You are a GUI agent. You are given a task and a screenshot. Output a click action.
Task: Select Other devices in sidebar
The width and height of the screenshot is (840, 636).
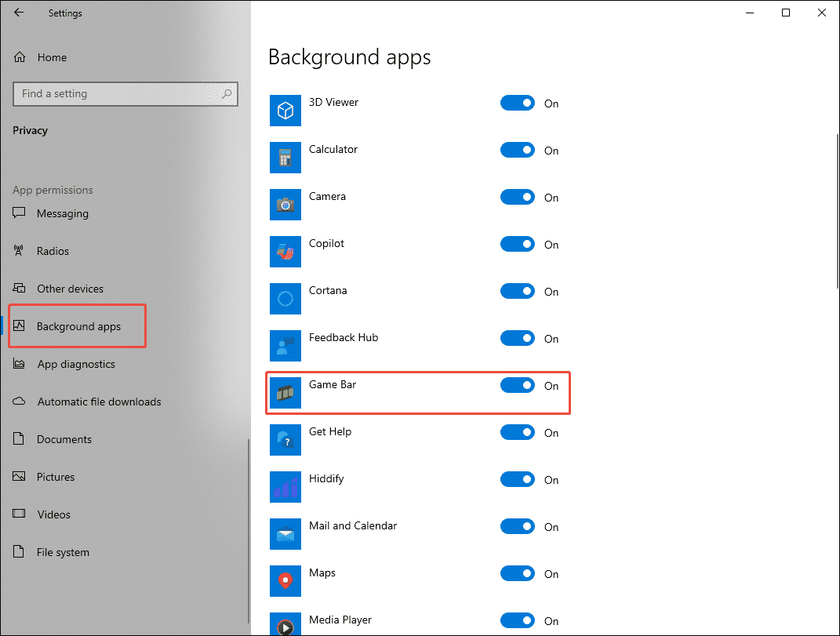pos(70,289)
